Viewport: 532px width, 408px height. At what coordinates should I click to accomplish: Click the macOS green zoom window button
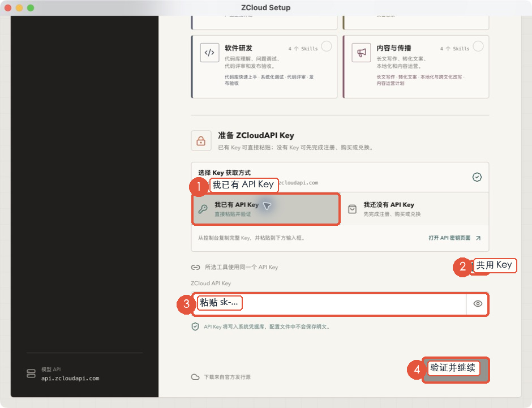(x=31, y=7)
